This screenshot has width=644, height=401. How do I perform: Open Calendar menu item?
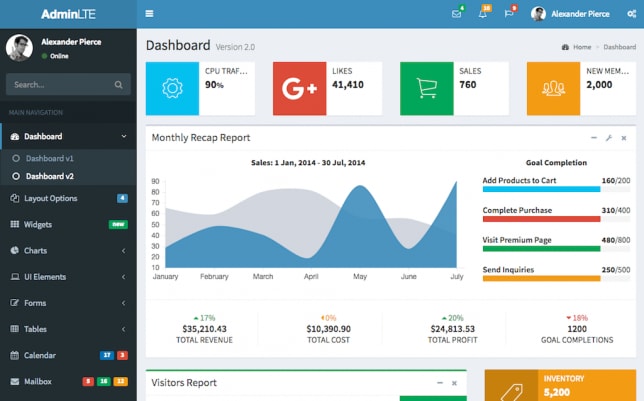(68, 355)
